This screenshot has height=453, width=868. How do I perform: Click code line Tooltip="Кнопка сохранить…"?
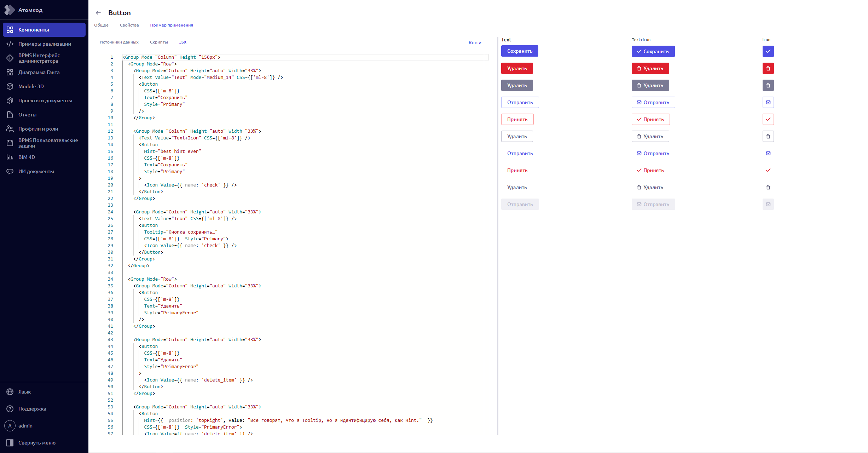click(x=180, y=232)
